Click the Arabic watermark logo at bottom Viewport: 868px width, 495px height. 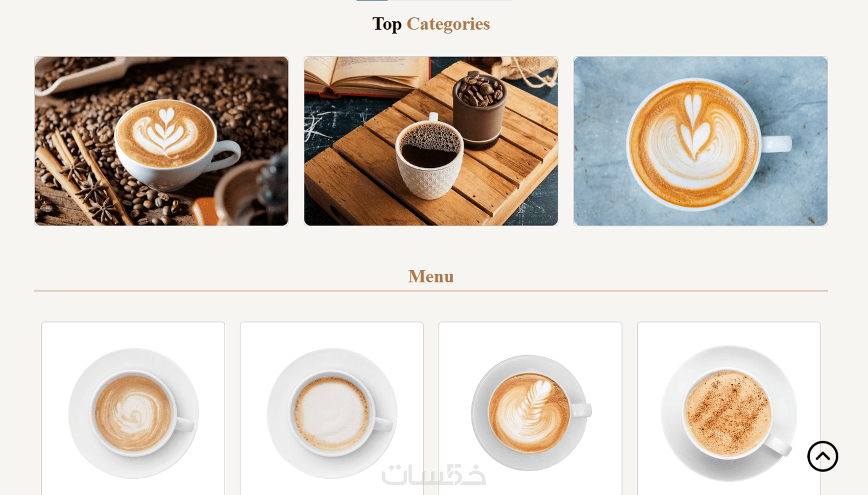click(433, 475)
